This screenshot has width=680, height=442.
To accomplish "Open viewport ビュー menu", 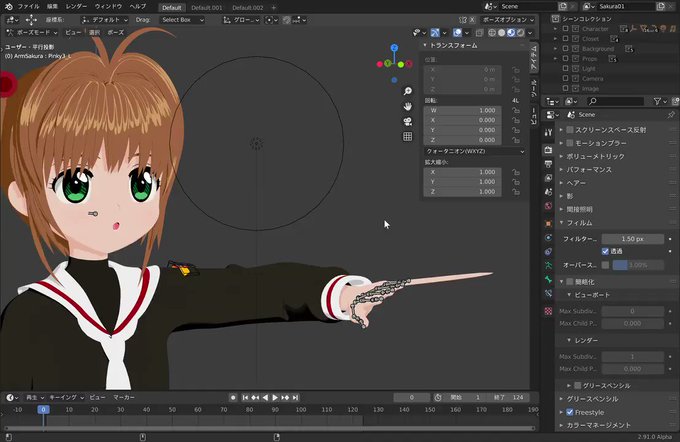I will pyautogui.click(x=73, y=33).
